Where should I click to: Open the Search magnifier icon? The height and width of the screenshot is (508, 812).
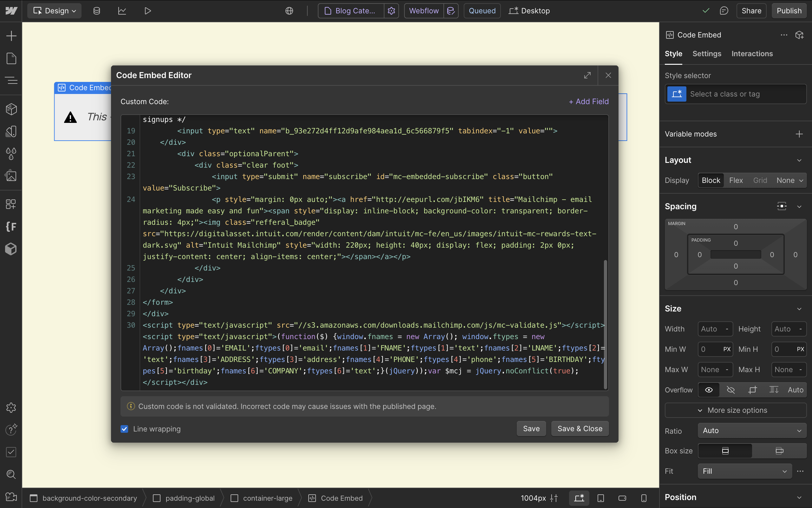[x=11, y=474]
